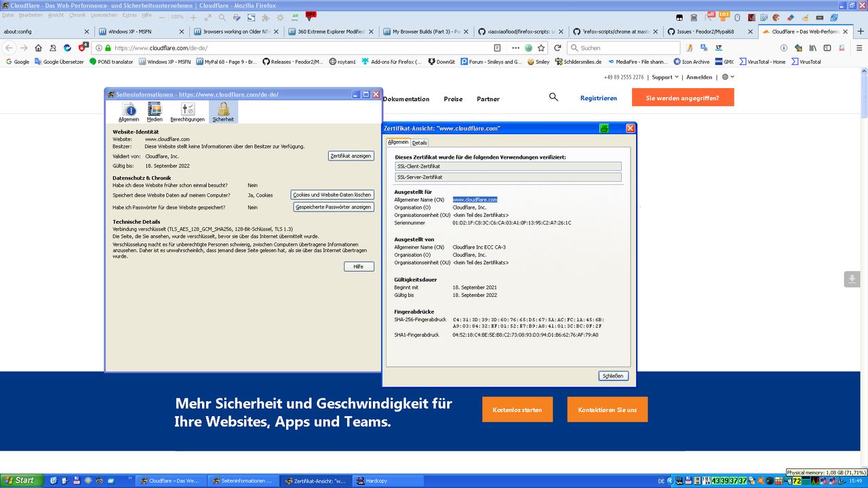Screen dimensions: 868x488
Task: Click the Zertifikat anzeigen button
Action: (x=351, y=155)
